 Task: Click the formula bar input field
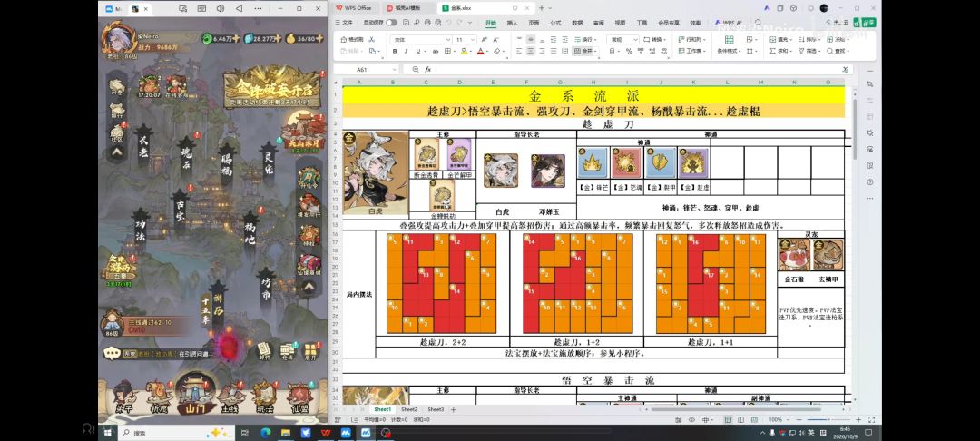pyautogui.click(x=638, y=69)
